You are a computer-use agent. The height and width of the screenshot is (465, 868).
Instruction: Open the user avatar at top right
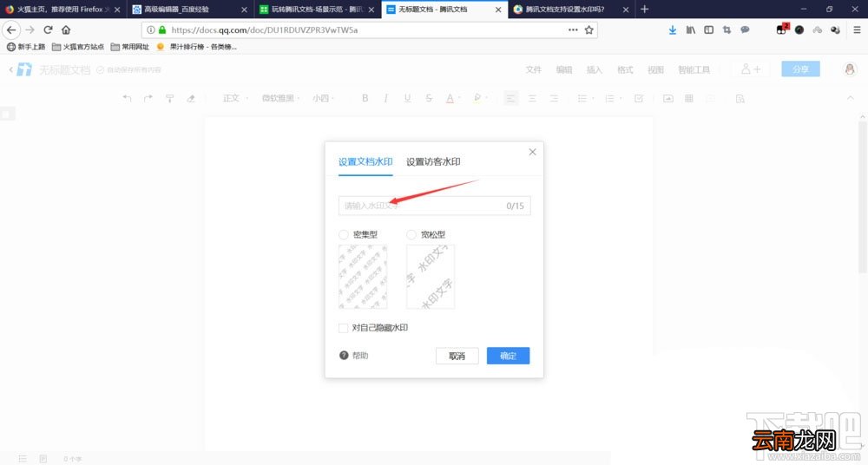(x=850, y=69)
